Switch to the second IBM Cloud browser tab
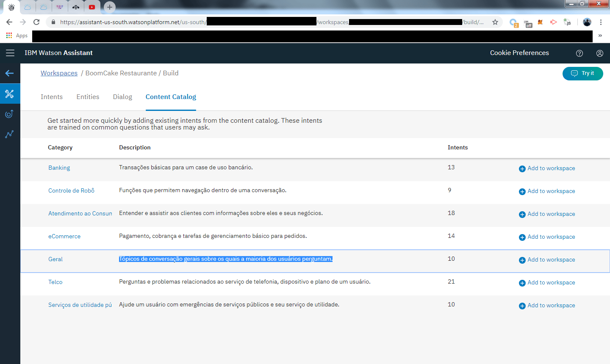 [44, 7]
